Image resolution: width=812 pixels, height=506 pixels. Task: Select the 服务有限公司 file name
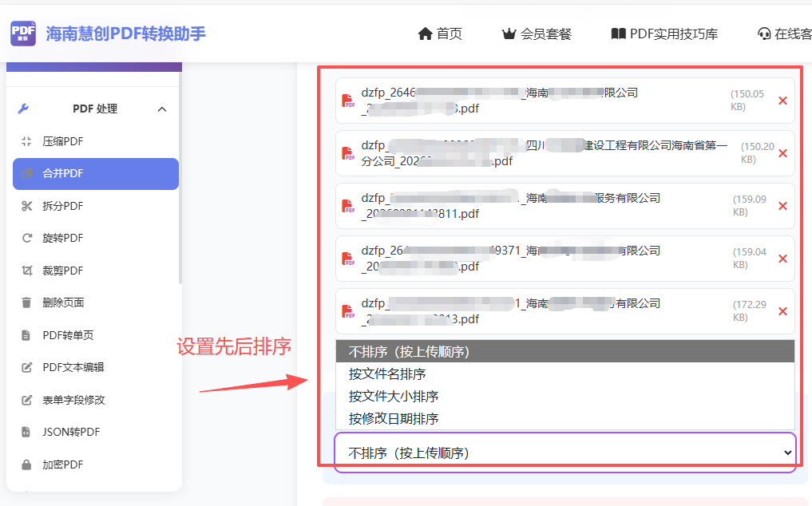point(511,206)
